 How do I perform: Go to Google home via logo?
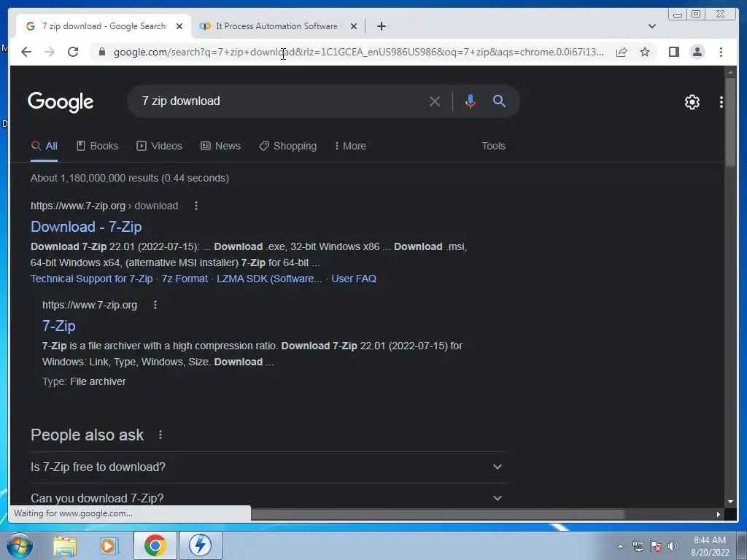click(61, 102)
